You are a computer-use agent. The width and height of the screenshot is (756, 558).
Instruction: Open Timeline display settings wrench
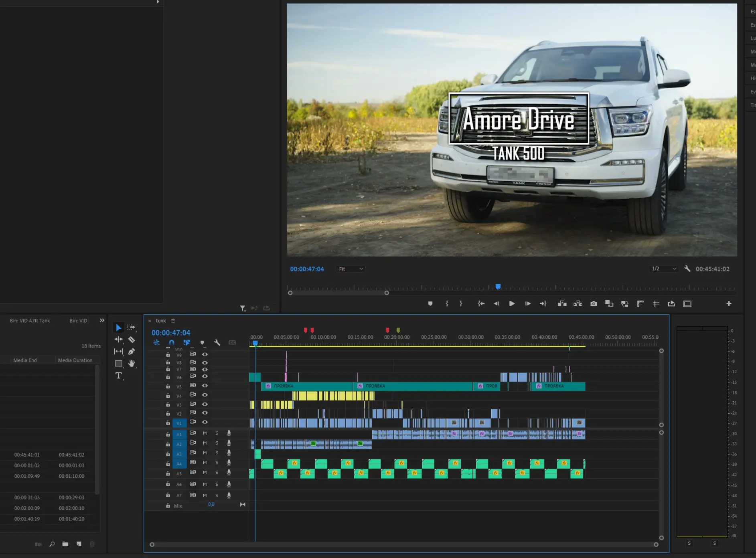click(x=217, y=342)
